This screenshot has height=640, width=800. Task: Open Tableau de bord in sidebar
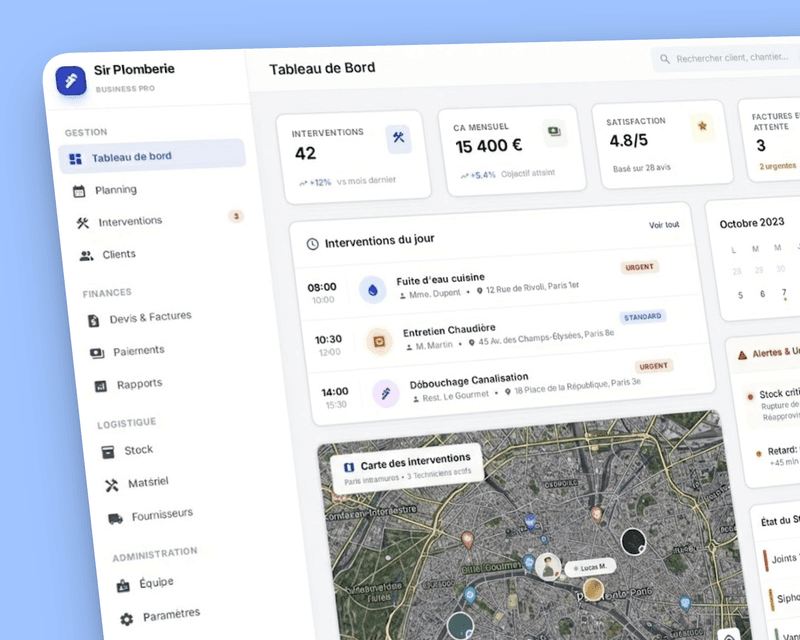pyautogui.click(x=131, y=157)
